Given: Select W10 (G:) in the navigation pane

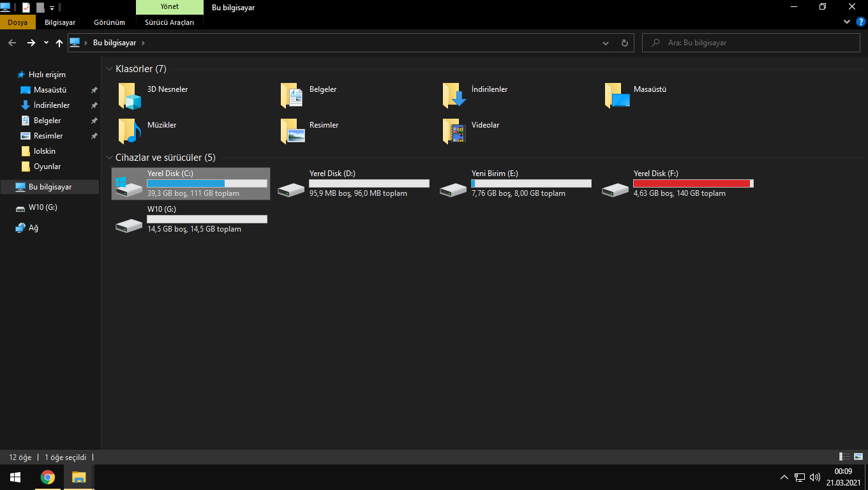Looking at the screenshot, I should coord(43,207).
